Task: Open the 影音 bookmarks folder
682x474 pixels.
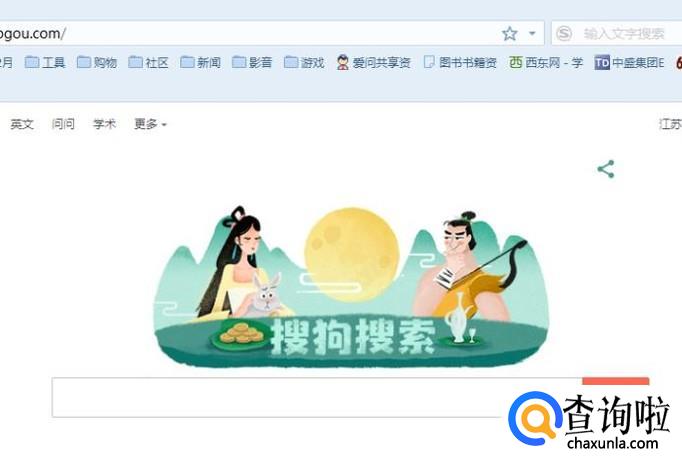Action: (x=252, y=63)
